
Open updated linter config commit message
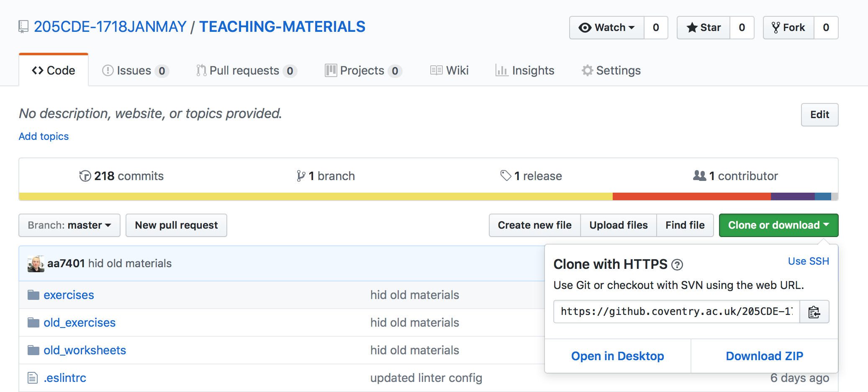pyautogui.click(x=426, y=378)
